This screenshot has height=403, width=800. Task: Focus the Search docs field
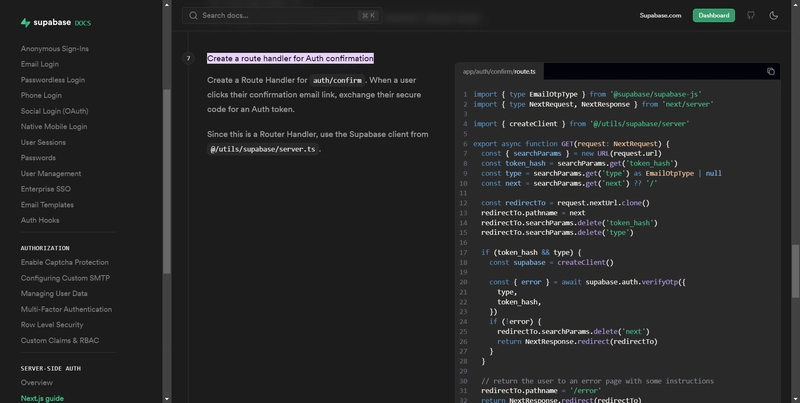coord(282,15)
